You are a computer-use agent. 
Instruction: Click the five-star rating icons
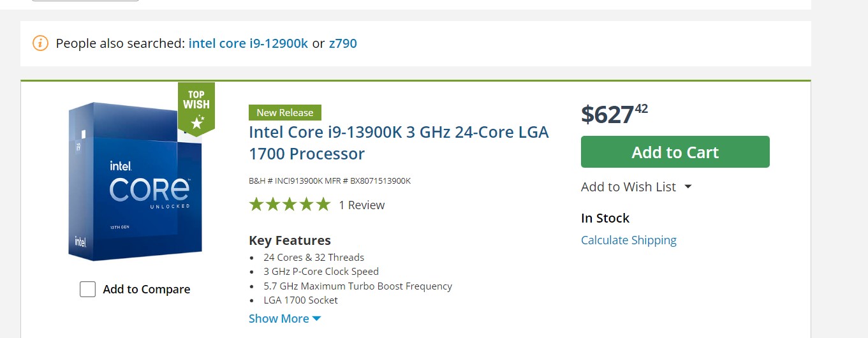(x=290, y=205)
